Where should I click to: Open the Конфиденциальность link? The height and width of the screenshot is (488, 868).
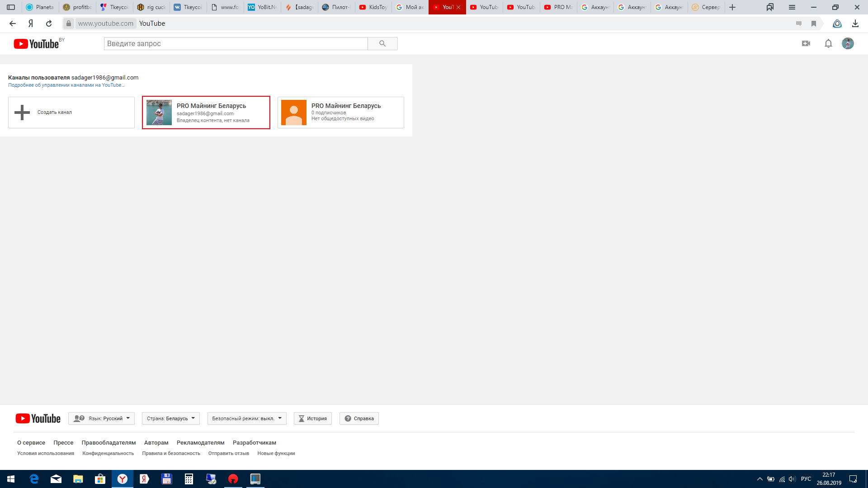[108, 454]
